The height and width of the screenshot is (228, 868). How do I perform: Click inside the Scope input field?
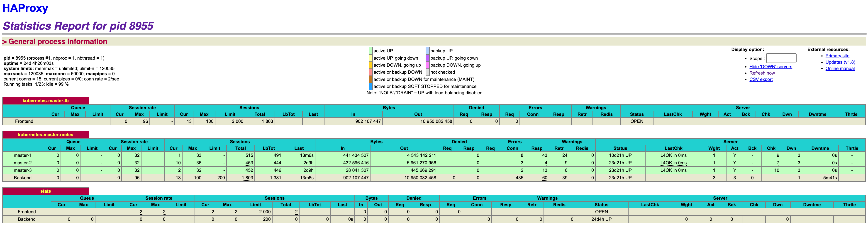781,58
